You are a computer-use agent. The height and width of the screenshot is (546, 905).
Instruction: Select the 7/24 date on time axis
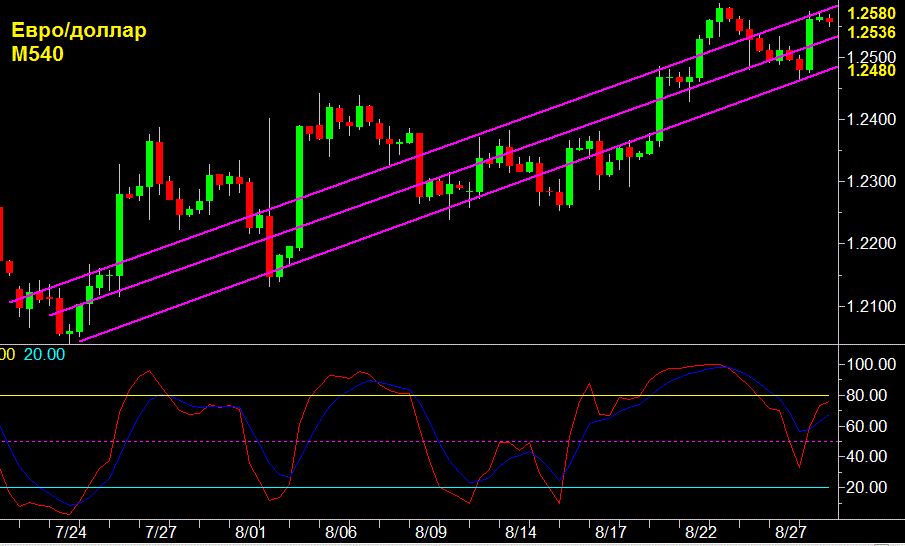point(71,532)
